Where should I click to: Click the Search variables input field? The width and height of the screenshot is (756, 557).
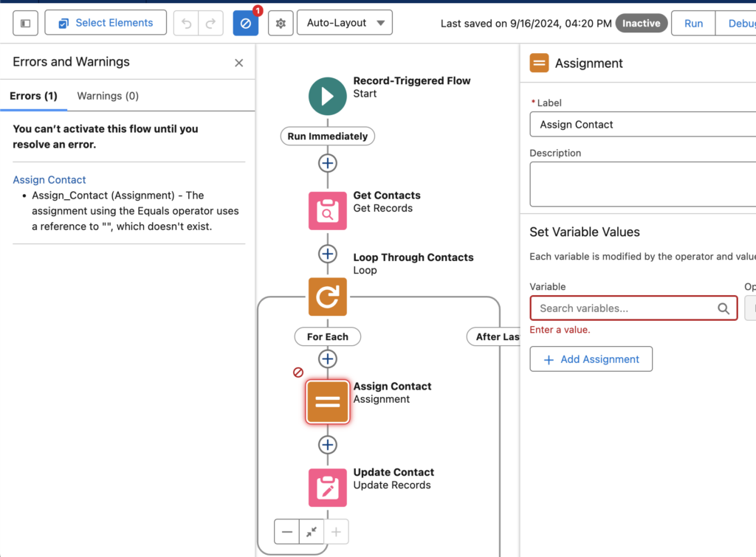626,308
